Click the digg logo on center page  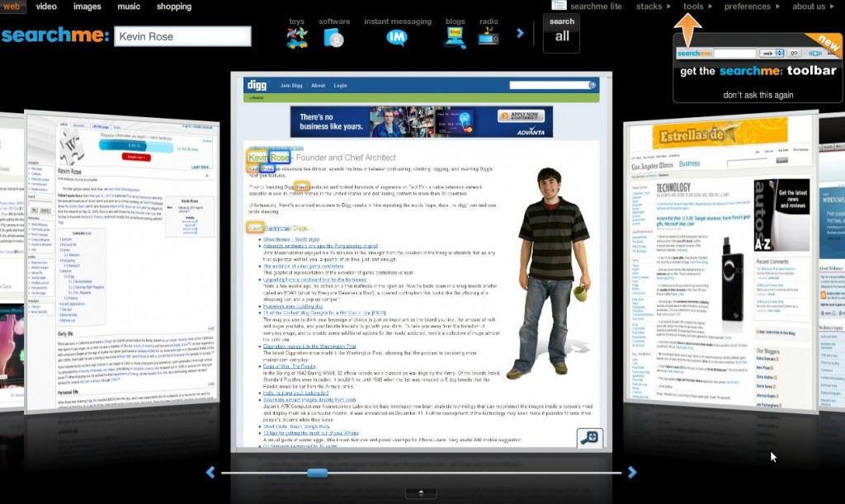click(257, 85)
